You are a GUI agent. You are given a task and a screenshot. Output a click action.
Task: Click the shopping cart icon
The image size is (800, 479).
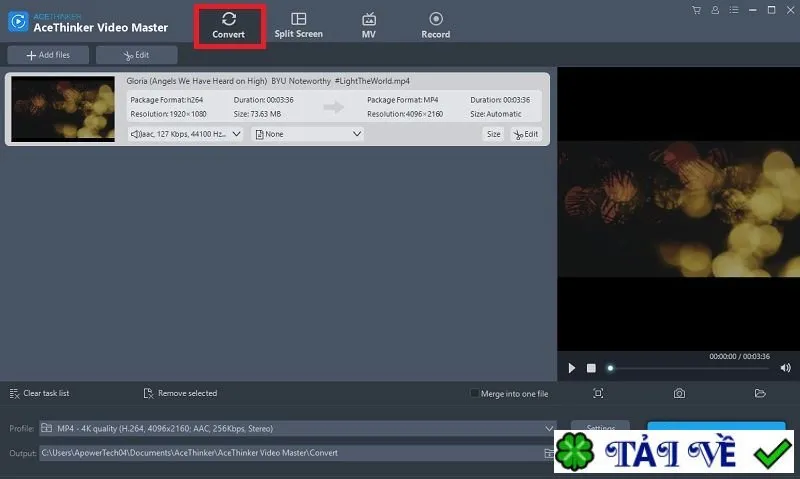tap(696, 10)
